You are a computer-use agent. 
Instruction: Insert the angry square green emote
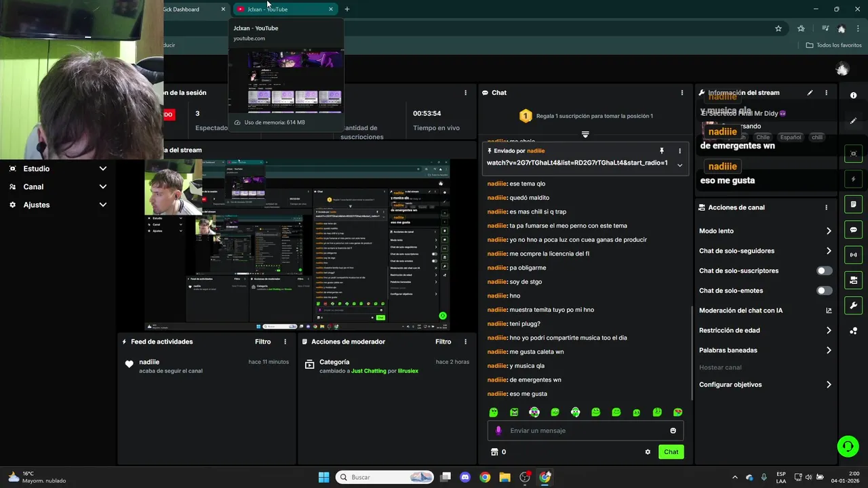tap(514, 412)
